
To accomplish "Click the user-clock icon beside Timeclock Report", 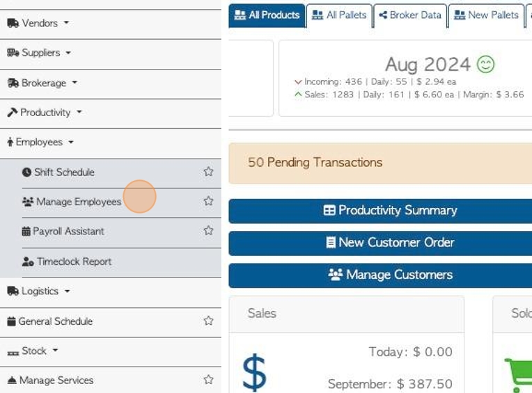I will pyautogui.click(x=28, y=262).
